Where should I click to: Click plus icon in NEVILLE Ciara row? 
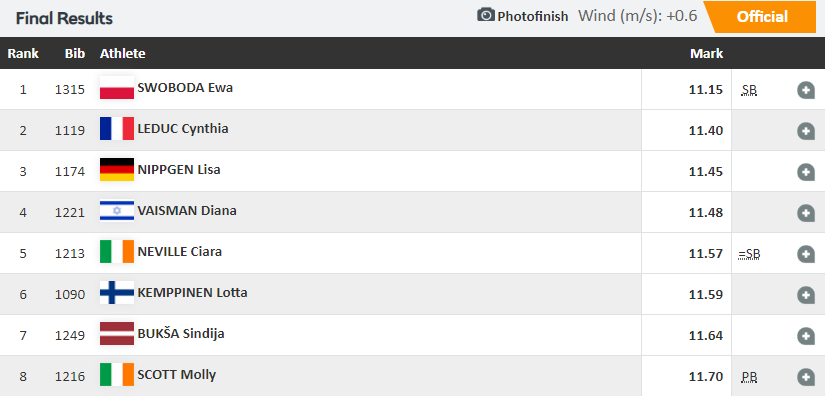click(x=806, y=254)
